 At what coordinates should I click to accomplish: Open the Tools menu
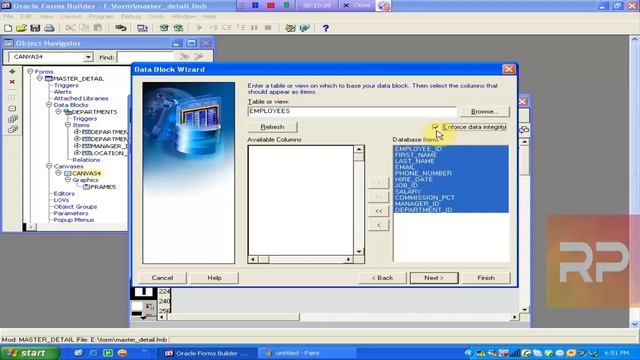(x=156, y=16)
